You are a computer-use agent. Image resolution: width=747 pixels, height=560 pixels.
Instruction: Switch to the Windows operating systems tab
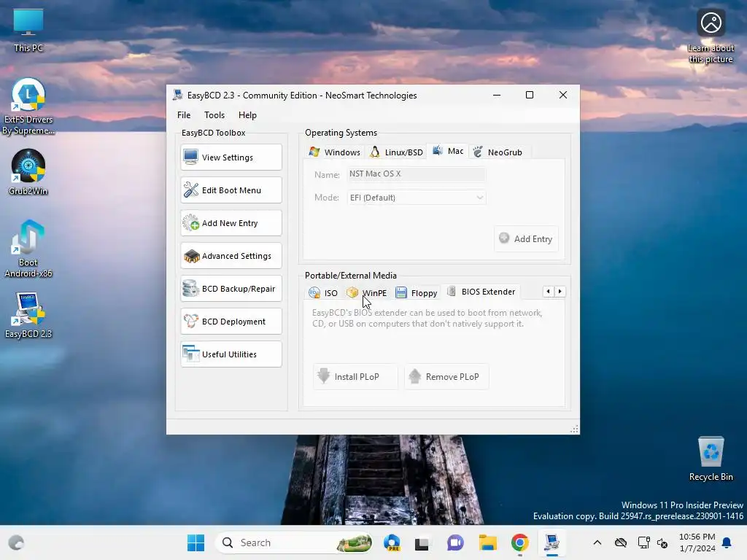(x=334, y=152)
